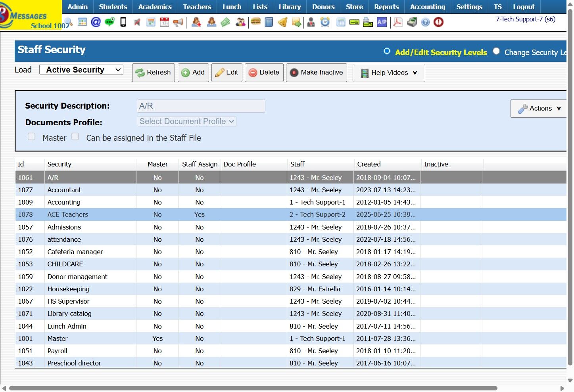Click the megaphone announcement icon
Viewport: 574px width, 392px height.
point(178,22)
